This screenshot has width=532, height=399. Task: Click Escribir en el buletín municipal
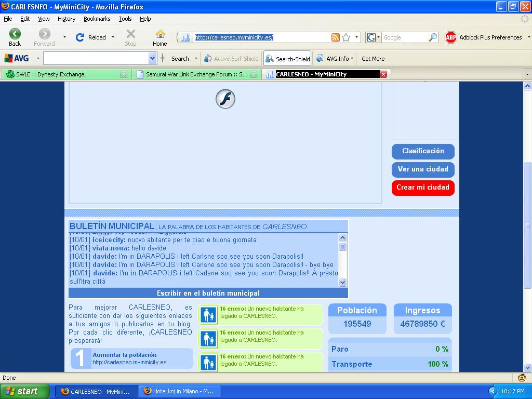click(208, 293)
